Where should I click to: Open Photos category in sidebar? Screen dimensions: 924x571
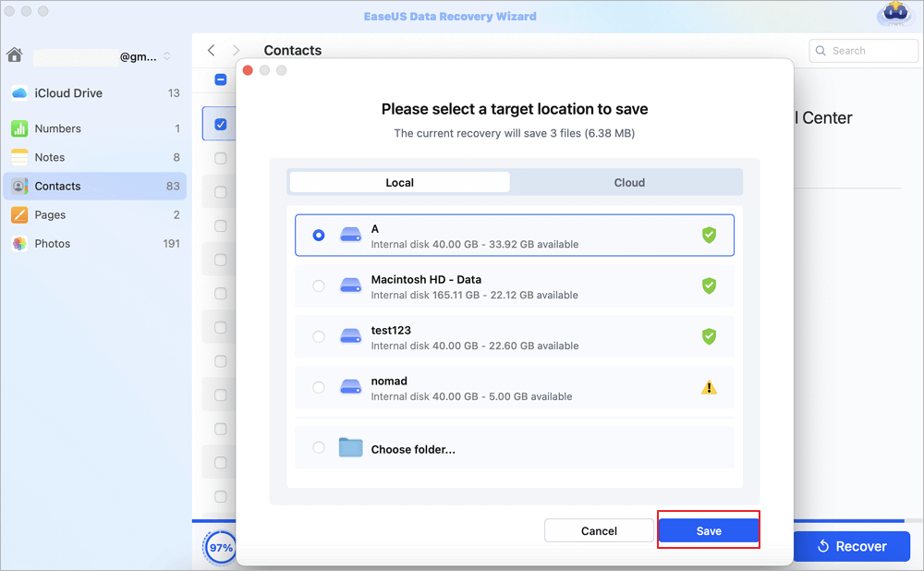point(95,243)
